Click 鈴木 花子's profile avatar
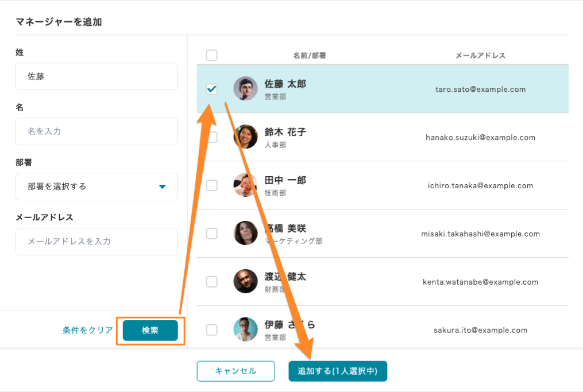The height and width of the screenshot is (392, 583). (x=245, y=137)
